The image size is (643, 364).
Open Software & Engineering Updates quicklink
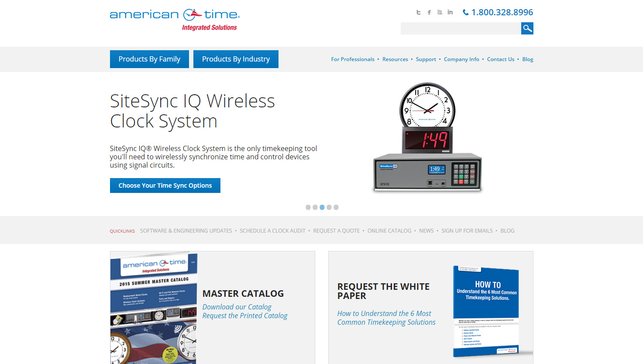[186, 231]
